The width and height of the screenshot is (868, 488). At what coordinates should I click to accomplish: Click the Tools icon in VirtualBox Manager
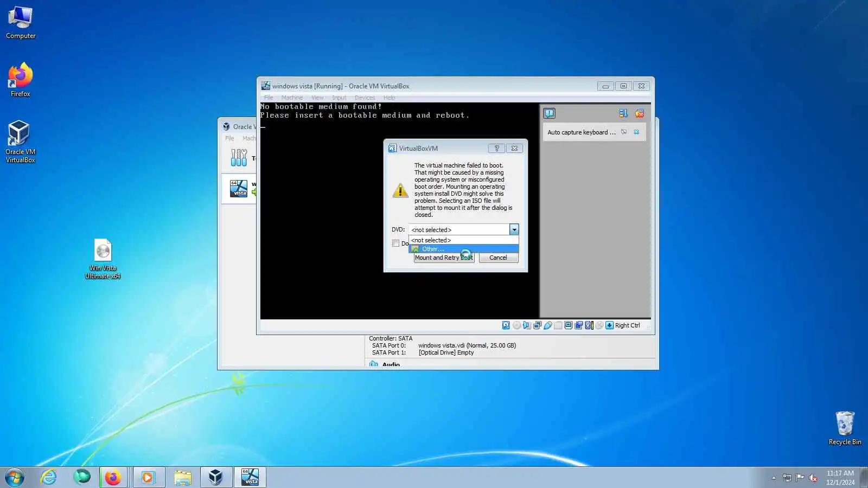[x=239, y=157]
